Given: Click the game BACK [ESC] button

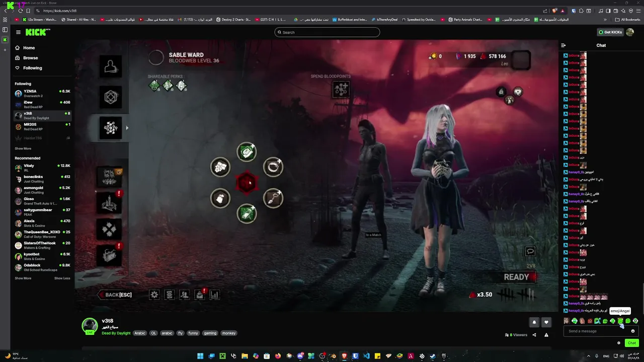Looking at the screenshot, I should (x=115, y=295).
